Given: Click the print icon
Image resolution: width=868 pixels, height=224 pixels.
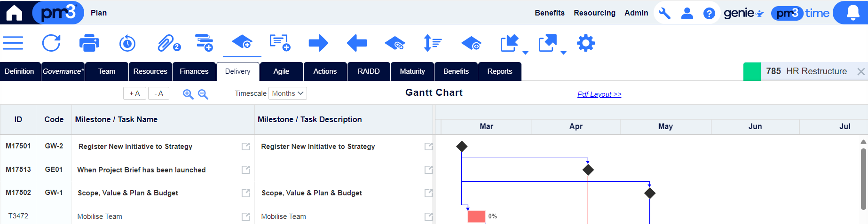Looking at the screenshot, I should pyautogui.click(x=89, y=43).
